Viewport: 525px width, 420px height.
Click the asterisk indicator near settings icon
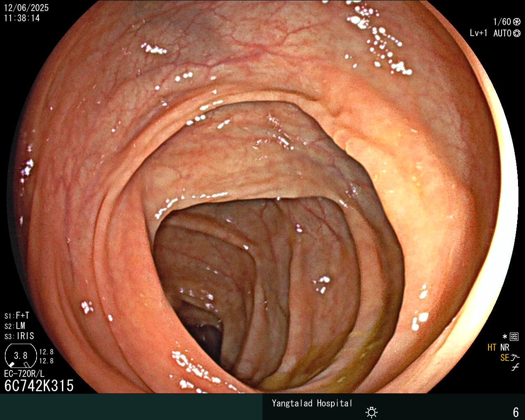tap(504, 337)
